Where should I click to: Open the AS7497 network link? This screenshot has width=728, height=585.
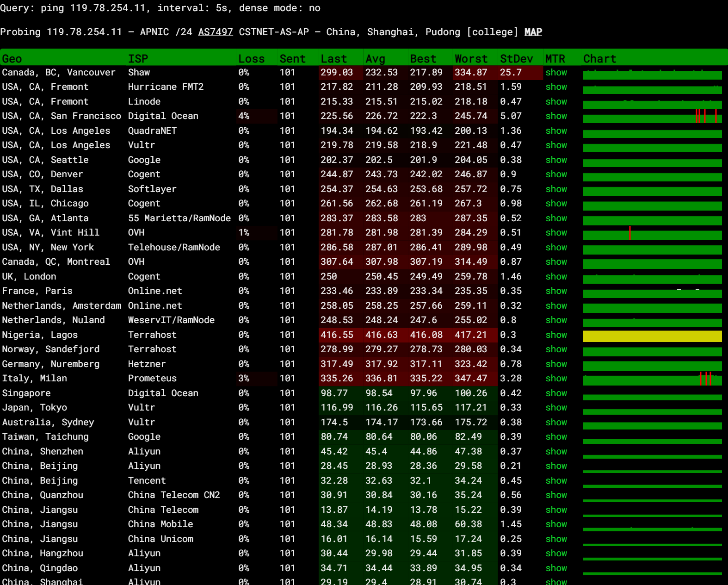pyautogui.click(x=215, y=32)
